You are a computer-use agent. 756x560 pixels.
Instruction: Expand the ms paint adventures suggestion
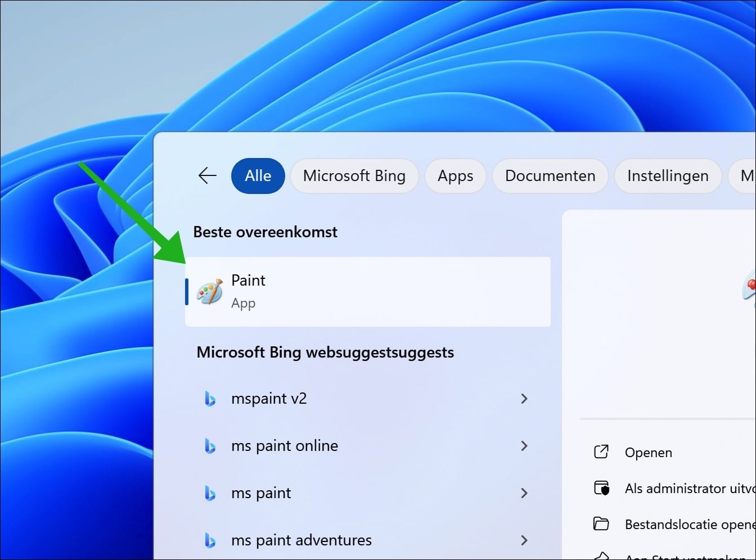coord(524,540)
